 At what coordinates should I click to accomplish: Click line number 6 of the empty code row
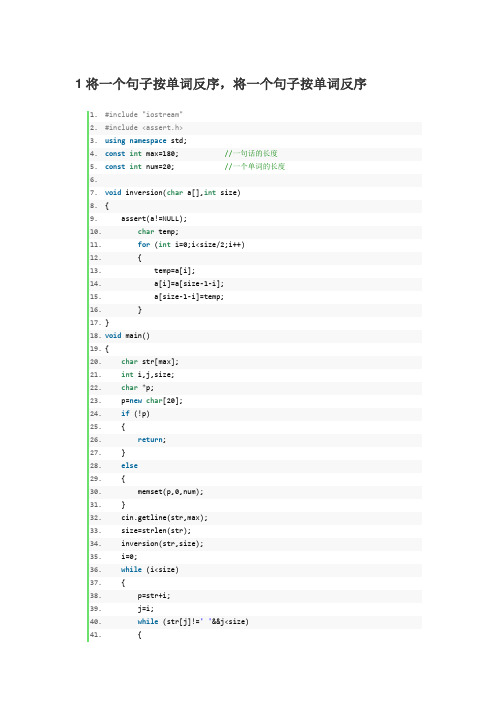coord(93,180)
